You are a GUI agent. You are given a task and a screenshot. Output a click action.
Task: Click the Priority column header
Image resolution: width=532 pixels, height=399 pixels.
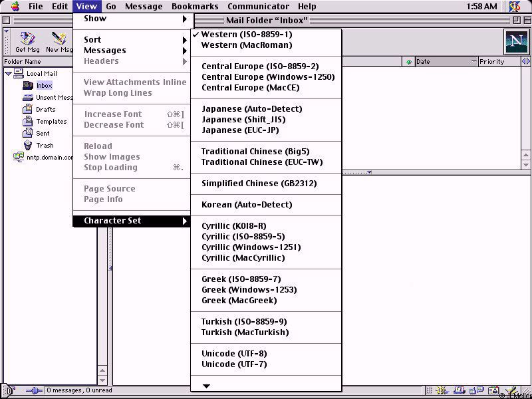pyautogui.click(x=499, y=62)
